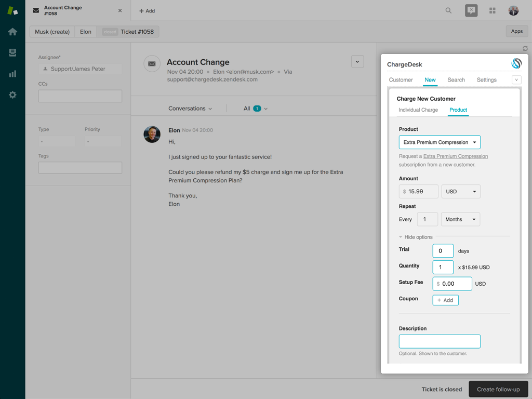Click the Create follow-up button

point(498,389)
